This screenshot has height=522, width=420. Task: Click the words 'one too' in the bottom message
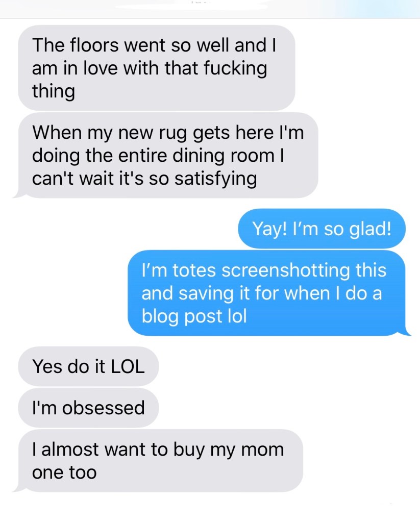point(64,473)
